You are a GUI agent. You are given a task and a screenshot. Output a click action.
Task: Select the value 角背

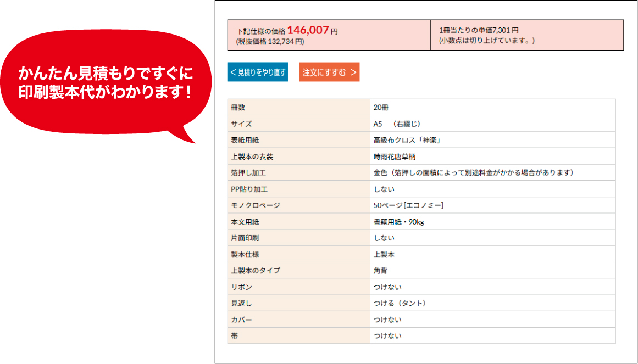pos(380,271)
